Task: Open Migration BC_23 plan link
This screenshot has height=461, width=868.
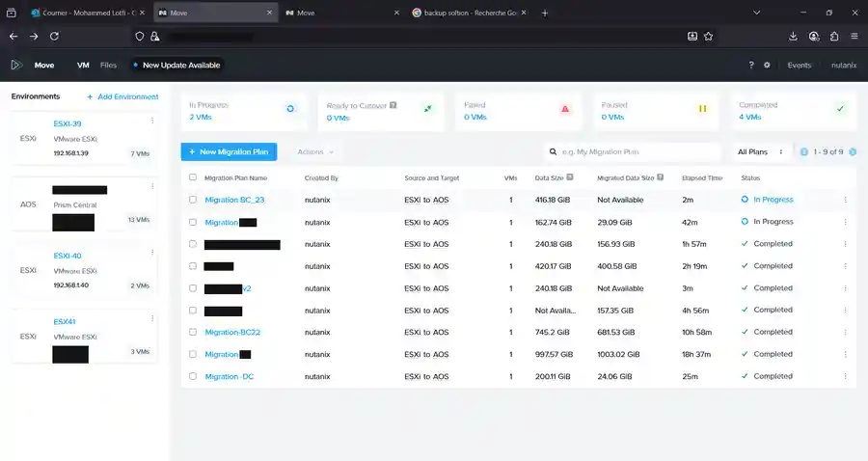Action: pos(234,200)
